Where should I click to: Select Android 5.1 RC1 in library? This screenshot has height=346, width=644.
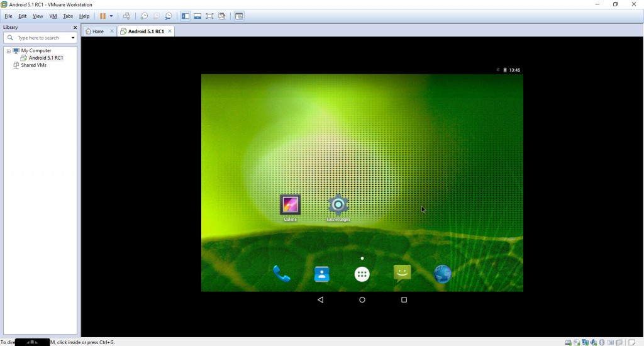point(45,58)
